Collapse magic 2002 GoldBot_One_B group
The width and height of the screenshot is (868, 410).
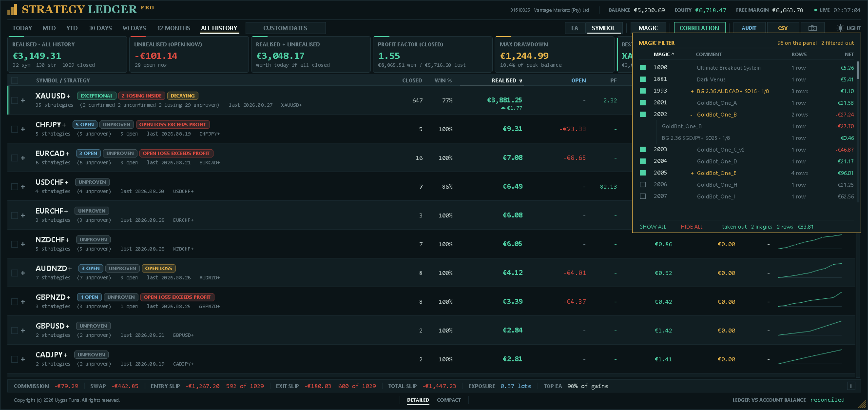point(692,115)
